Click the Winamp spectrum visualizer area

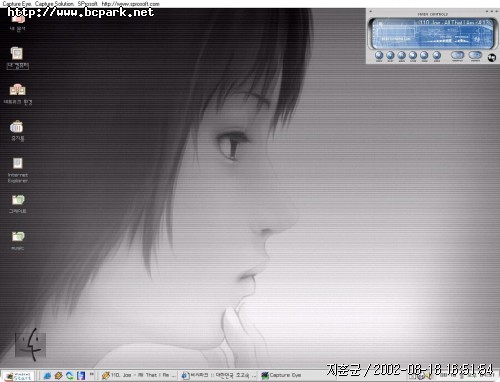pyautogui.click(x=447, y=39)
